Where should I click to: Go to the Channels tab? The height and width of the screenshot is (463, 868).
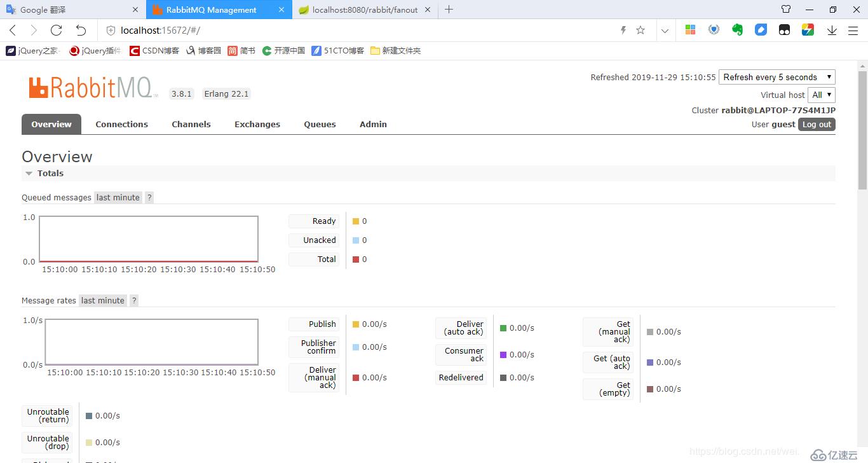pos(191,124)
